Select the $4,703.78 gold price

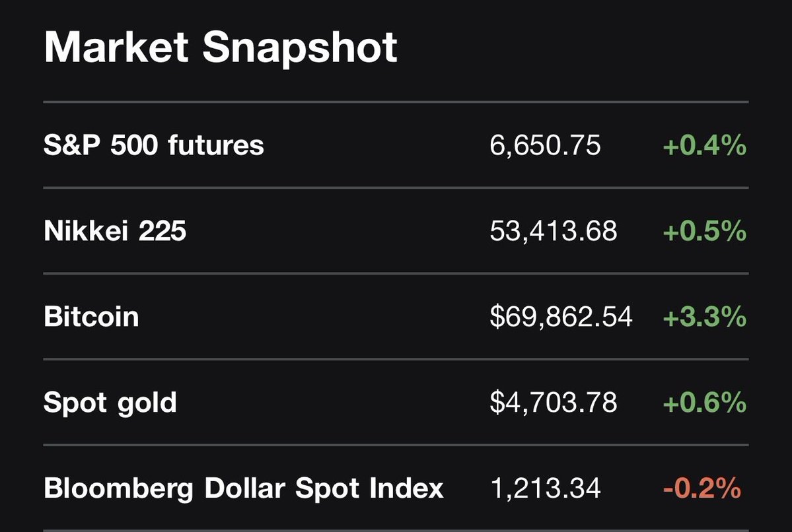pyautogui.click(x=554, y=403)
